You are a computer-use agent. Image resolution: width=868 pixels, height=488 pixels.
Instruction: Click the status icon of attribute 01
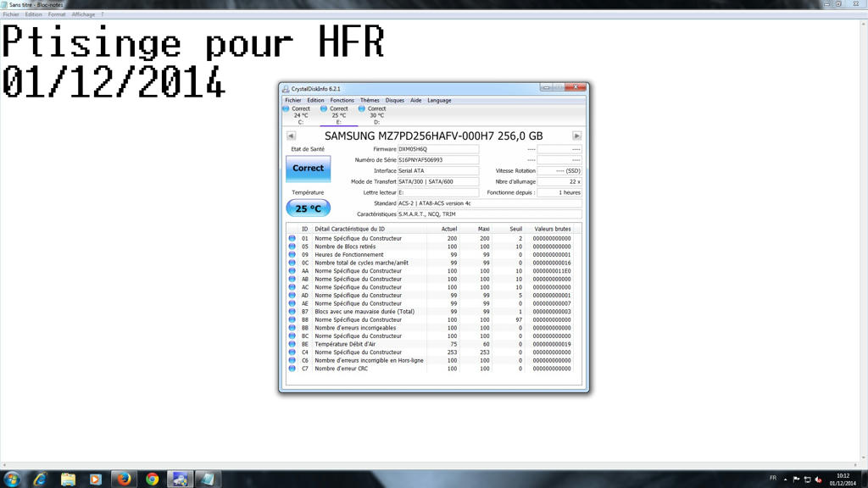click(292, 238)
